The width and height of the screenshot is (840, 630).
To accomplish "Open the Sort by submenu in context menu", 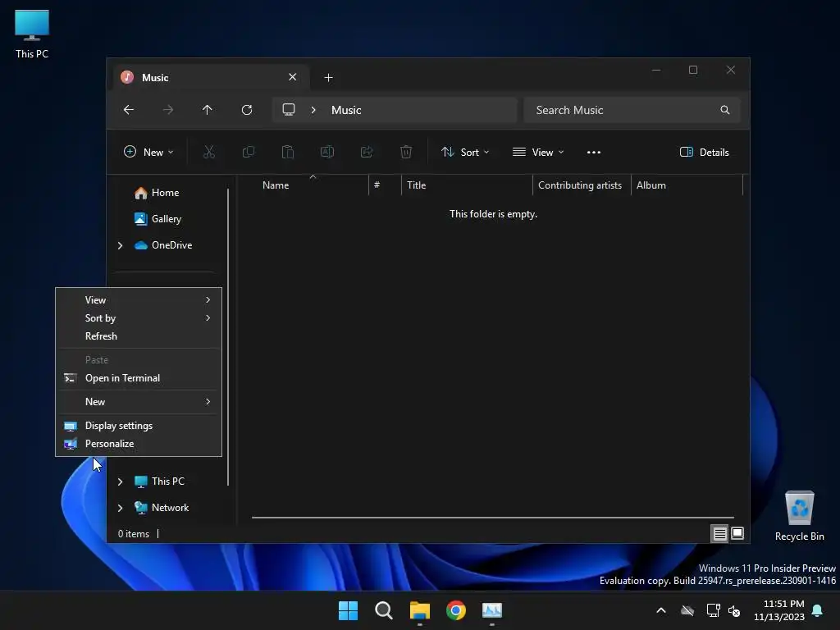I will [x=138, y=318].
